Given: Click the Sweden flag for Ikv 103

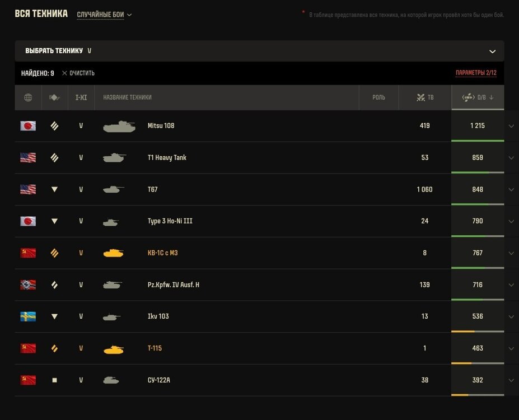Looking at the screenshot, I should 28,317.
